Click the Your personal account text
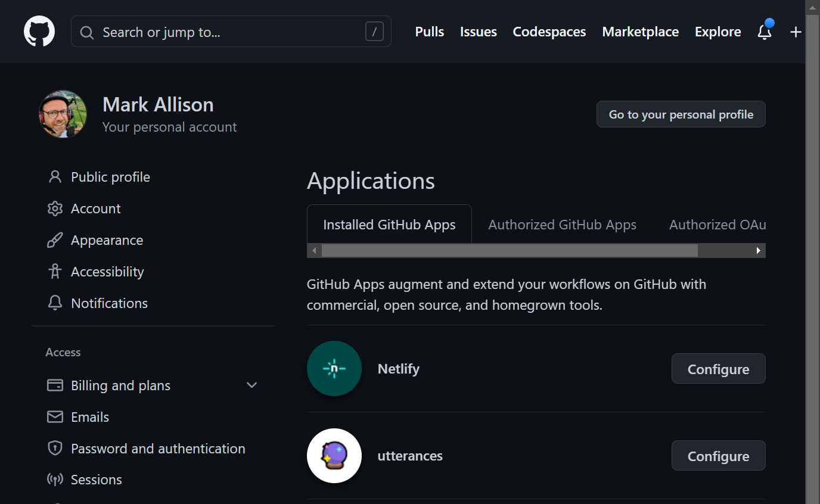The image size is (820, 504). click(x=170, y=127)
